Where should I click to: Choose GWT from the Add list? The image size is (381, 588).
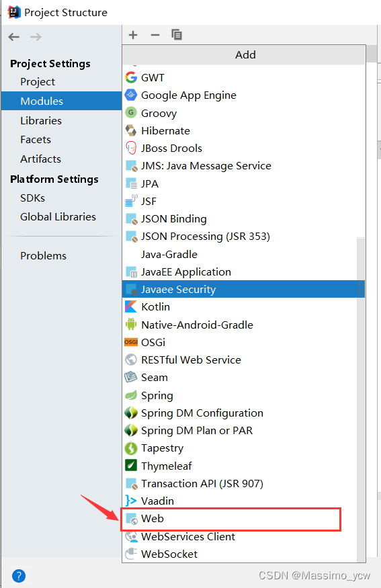(243, 78)
